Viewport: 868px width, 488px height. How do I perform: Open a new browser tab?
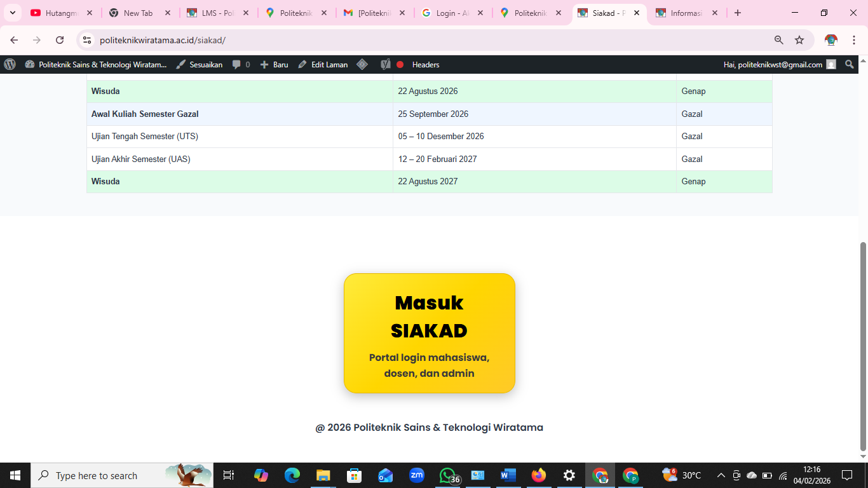(x=737, y=13)
